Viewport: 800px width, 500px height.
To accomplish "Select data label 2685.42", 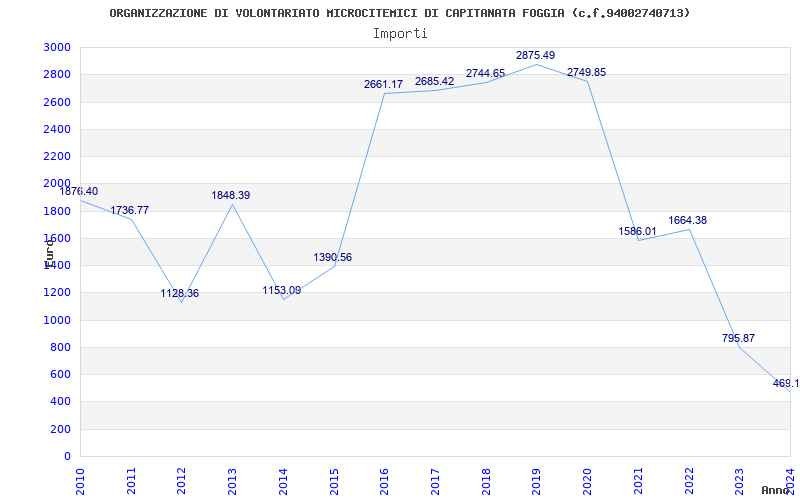I will [434, 81].
